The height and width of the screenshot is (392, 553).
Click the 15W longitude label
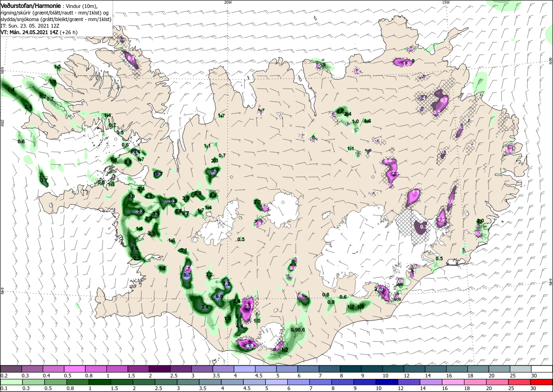coord(446,2)
